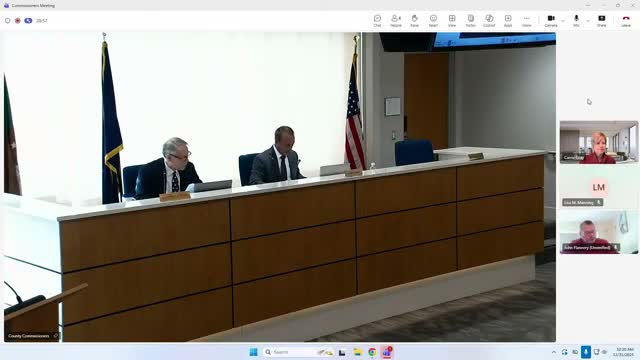
Task: Open the React emoji menu
Action: click(433, 20)
